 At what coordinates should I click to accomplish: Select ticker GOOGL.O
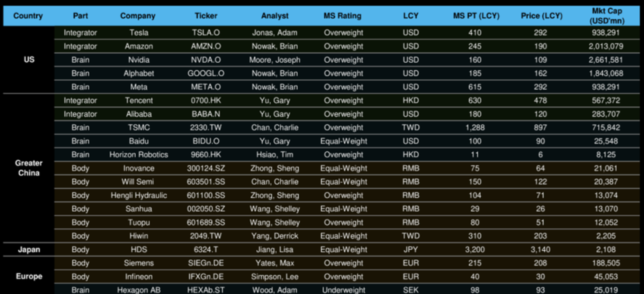[206, 73]
